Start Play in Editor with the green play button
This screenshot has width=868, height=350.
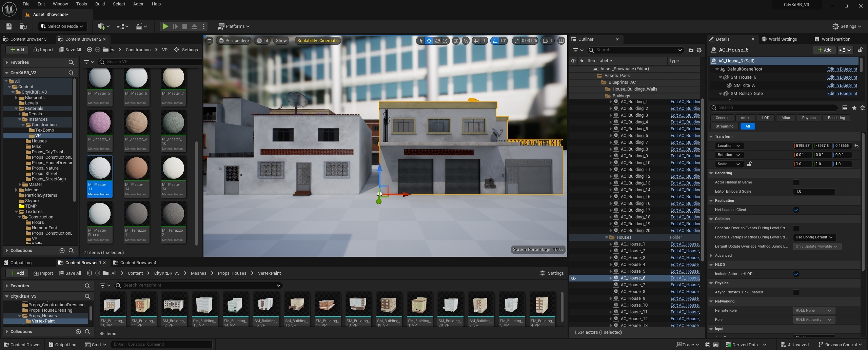[165, 26]
